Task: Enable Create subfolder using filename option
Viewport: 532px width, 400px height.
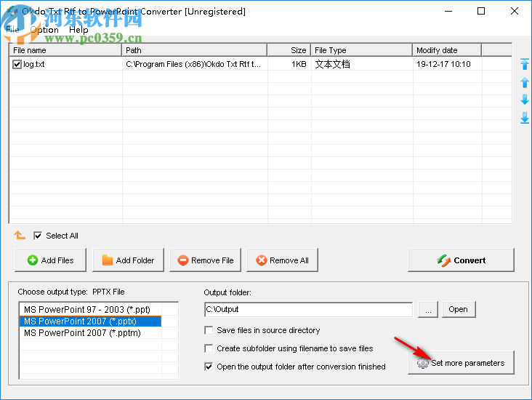Action: tap(209, 348)
